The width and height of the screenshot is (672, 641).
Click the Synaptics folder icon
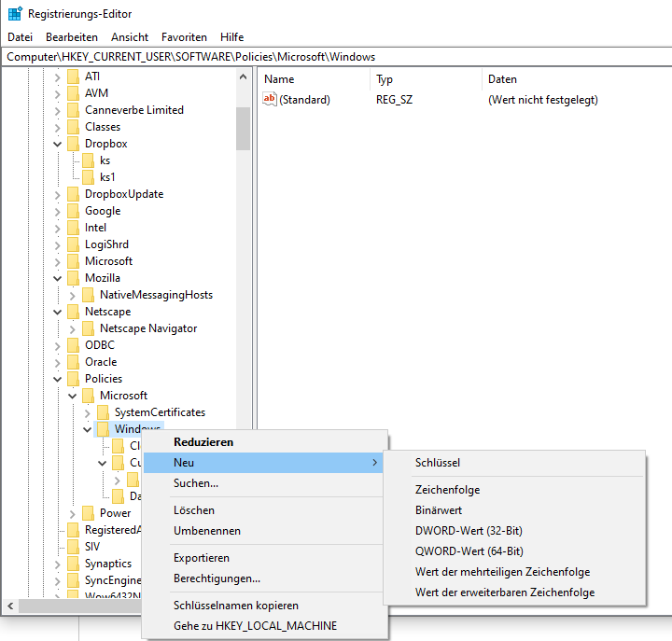click(x=74, y=564)
